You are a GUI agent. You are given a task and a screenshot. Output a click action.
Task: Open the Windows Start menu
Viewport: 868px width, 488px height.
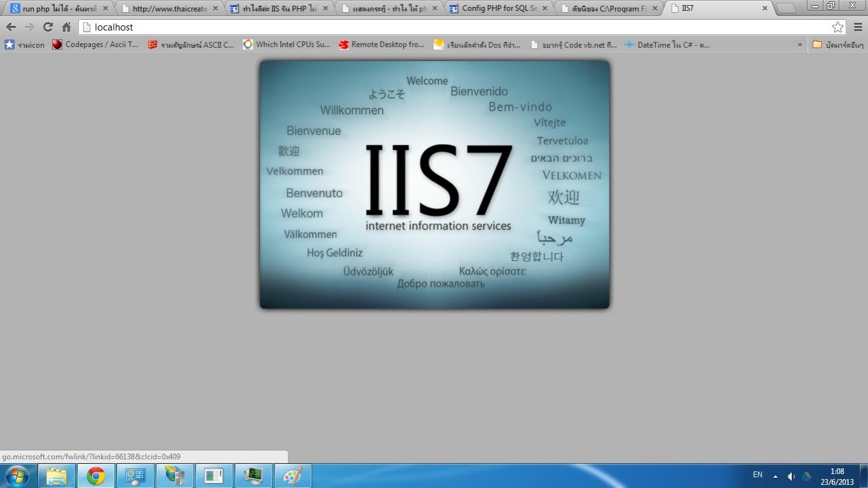(17, 476)
